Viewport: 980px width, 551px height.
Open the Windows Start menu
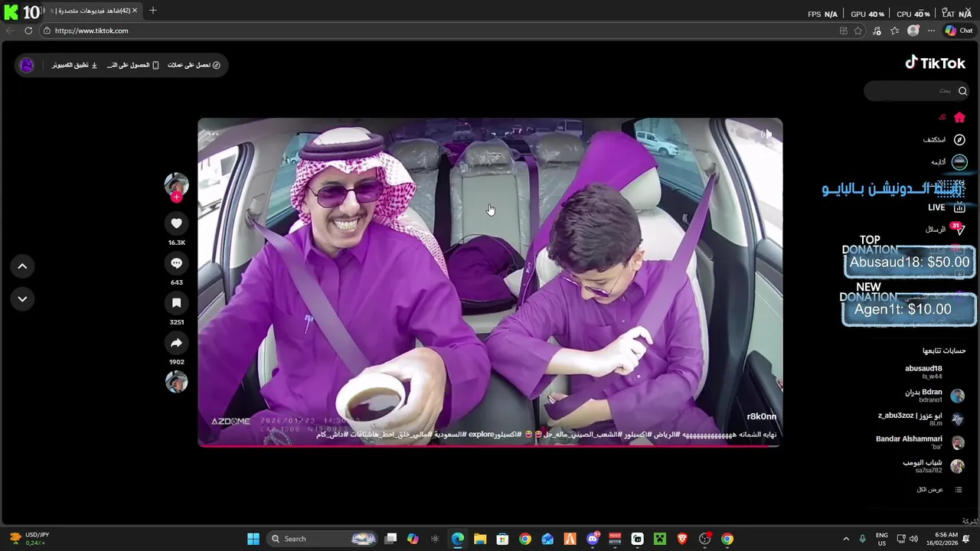(253, 539)
